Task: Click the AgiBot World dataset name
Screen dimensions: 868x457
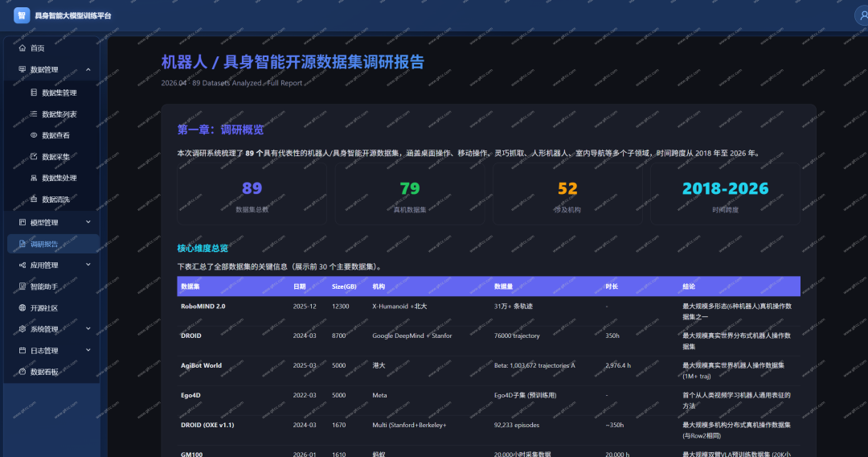Action: [x=202, y=365]
